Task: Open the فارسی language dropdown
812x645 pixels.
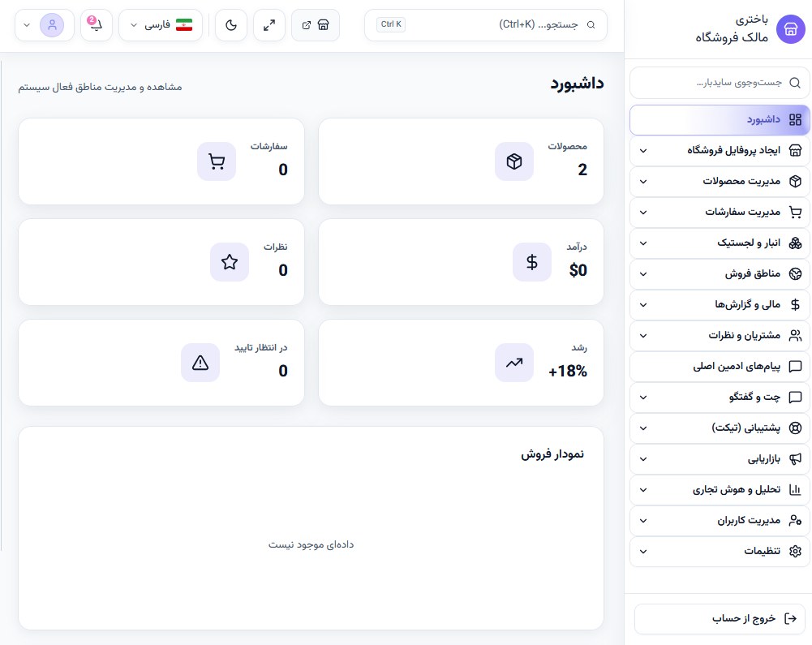Action: coord(161,25)
